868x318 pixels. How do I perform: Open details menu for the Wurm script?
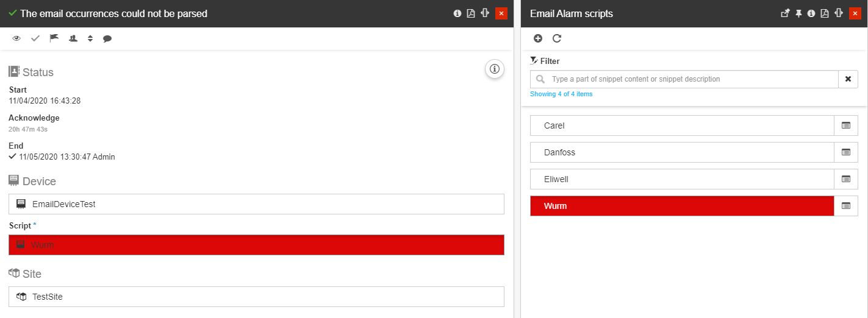click(846, 206)
